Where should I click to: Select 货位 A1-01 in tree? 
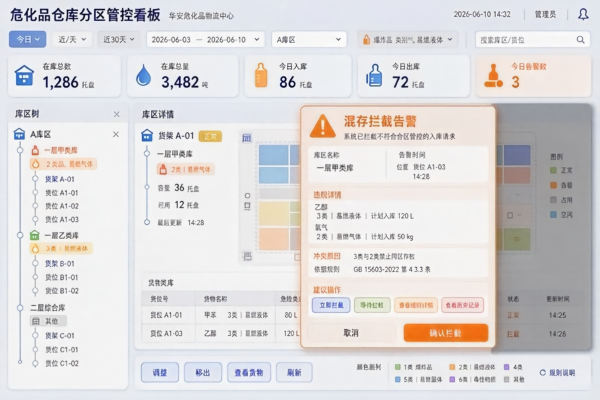pos(62,193)
